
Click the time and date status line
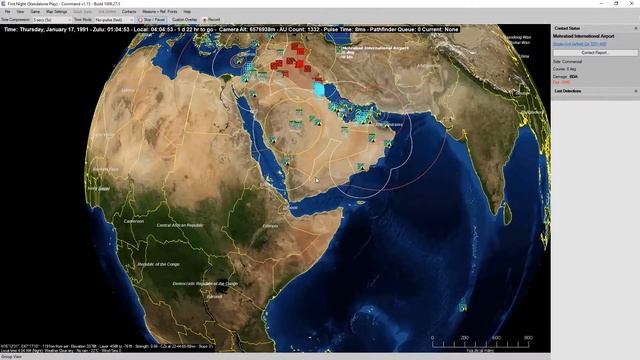[x=231, y=29]
